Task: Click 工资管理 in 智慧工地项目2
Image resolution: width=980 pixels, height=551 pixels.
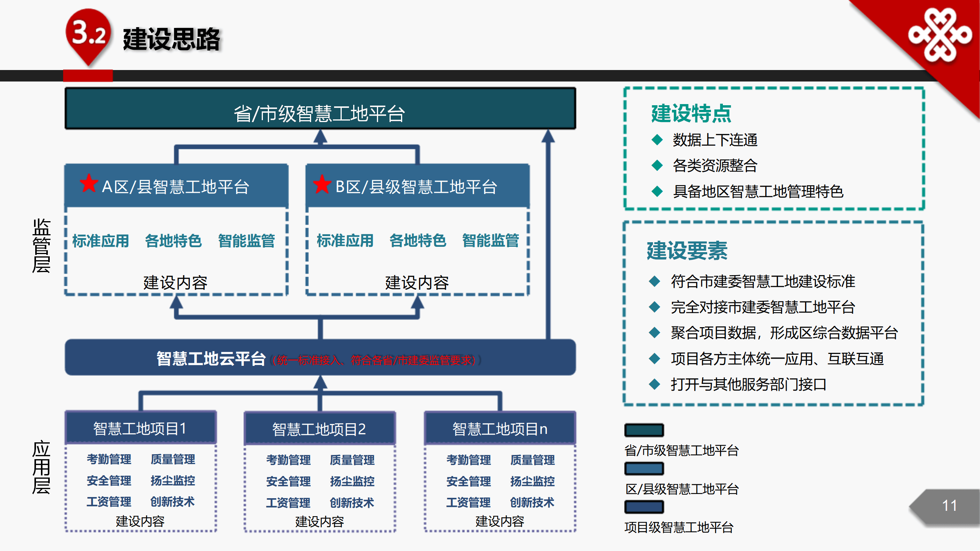Action: click(x=289, y=503)
